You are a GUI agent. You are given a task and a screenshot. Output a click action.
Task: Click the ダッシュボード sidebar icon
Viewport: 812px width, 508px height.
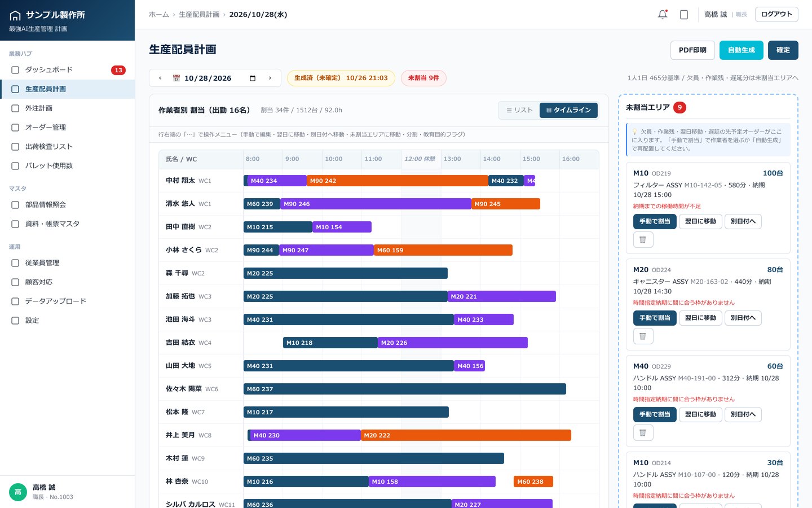click(15, 70)
